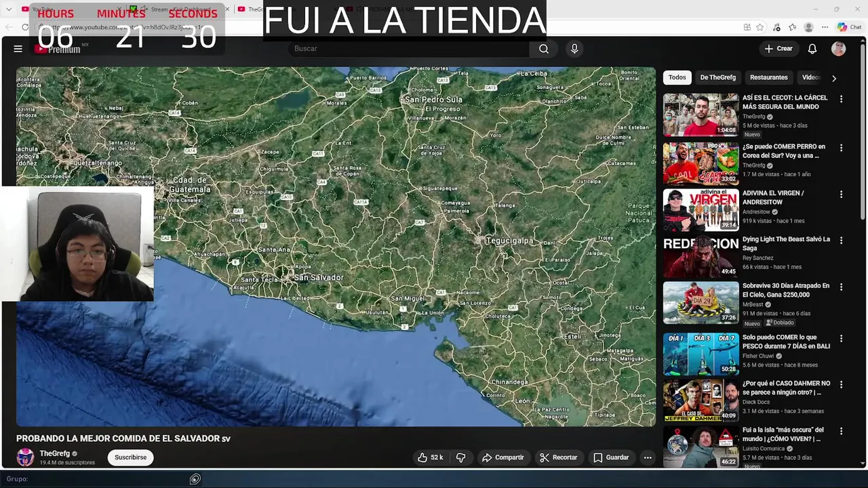
Task: Open browser favorites list icon
Action: point(792,27)
